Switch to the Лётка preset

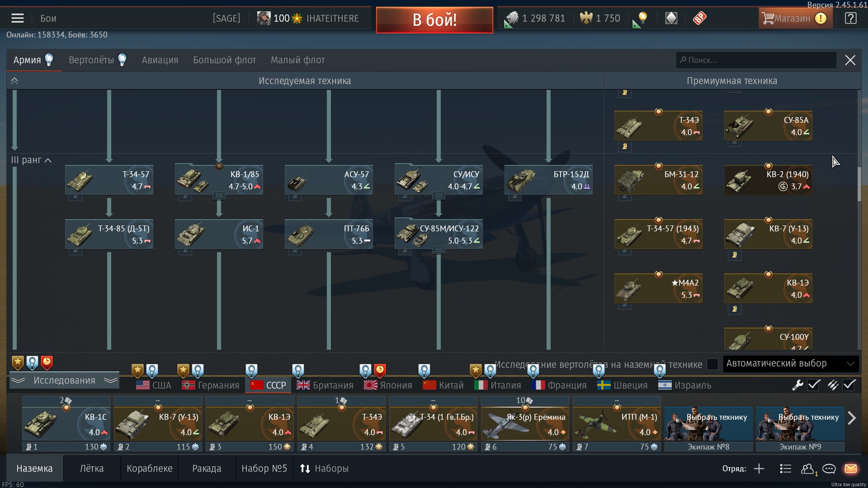point(92,469)
